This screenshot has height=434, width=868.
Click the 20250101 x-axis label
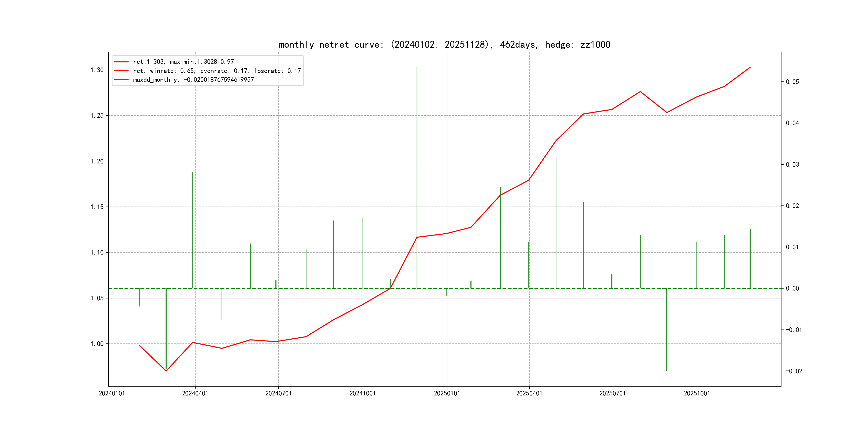click(447, 393)
